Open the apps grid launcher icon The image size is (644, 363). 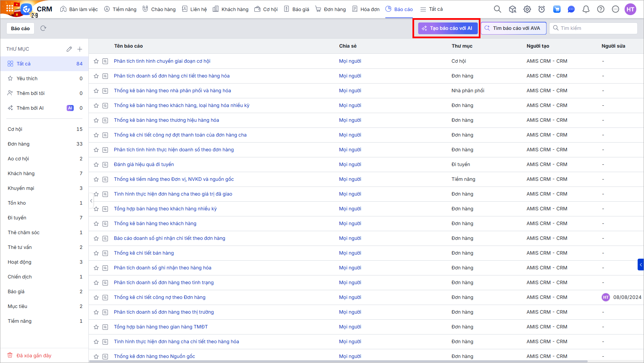[x=10, y=8]
